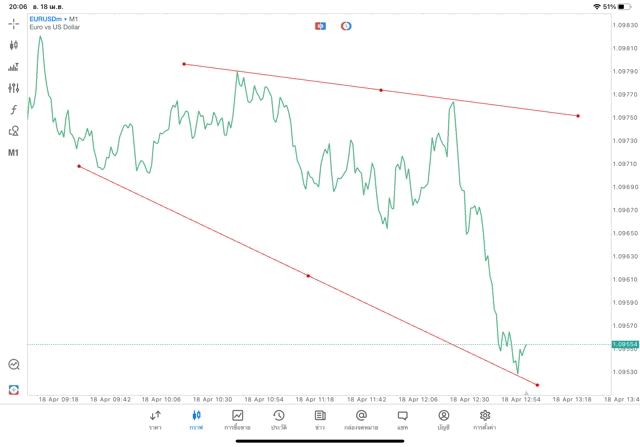Open chart settings sliders icon
The height and width of the screenshot is (447, 640).
14,88
